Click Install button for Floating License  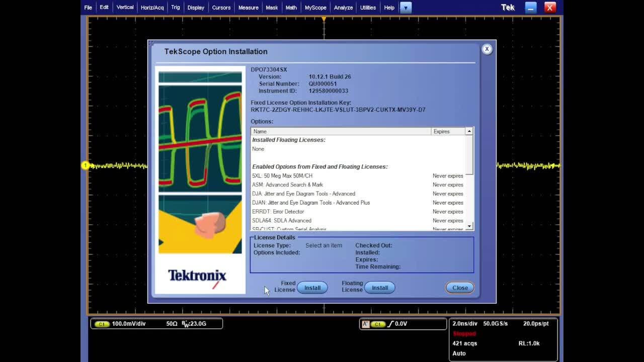(x=379, y=288)
